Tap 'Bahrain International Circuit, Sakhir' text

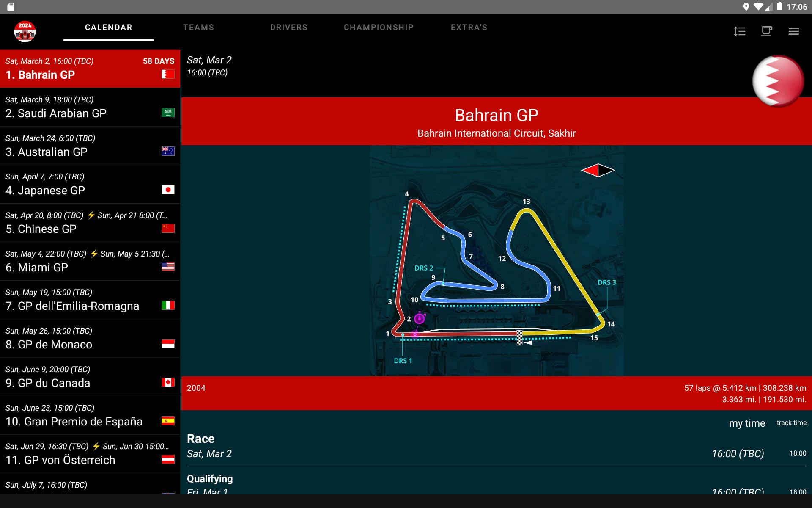pos(497,133)
